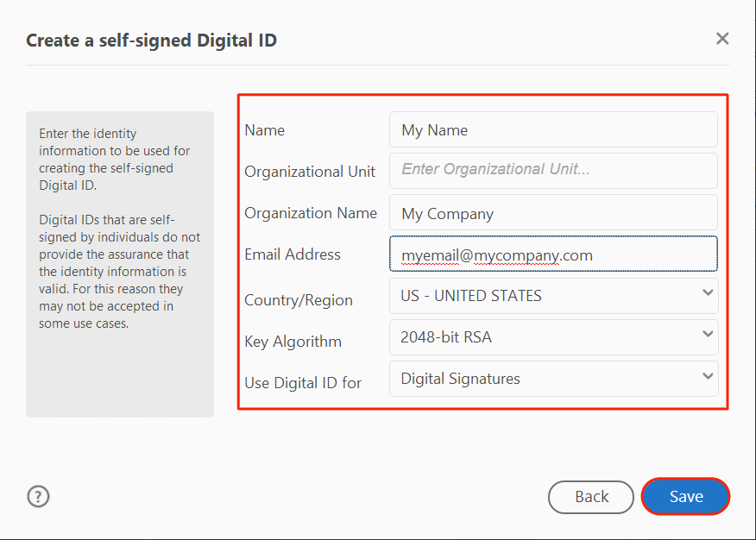
Task: Expand the Key Algorithm 2048-bit RSA dropdown
Action: click(553, 337)
